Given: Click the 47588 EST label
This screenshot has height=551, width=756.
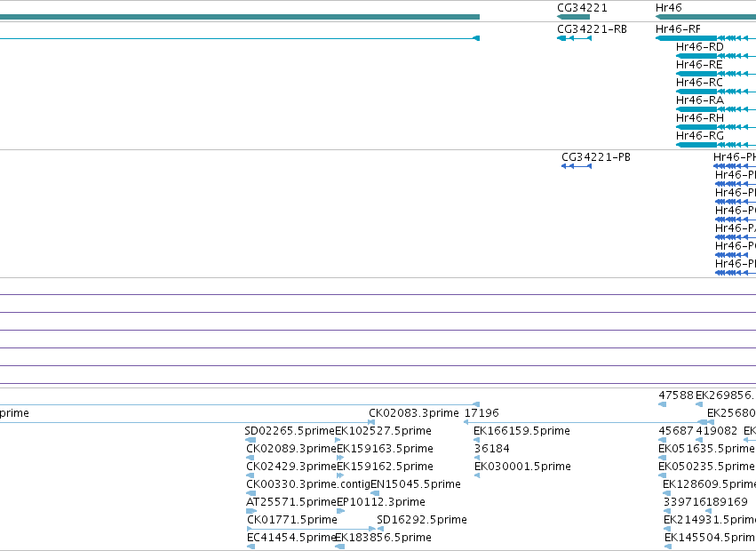Looking at the screenshot, I should point(676,395).
